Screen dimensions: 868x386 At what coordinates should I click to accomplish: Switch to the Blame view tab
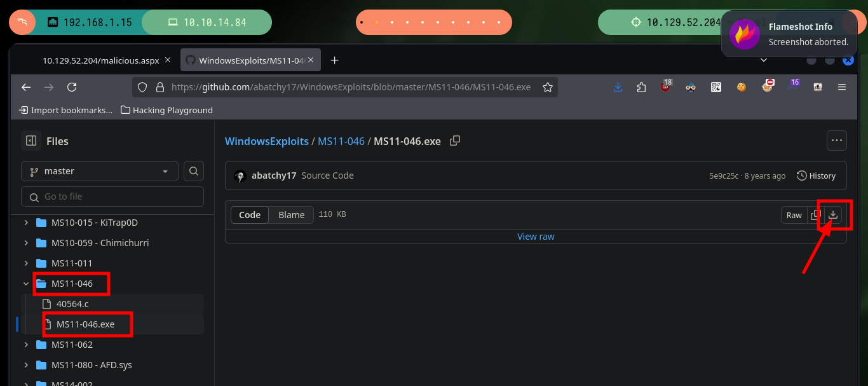pos(292,215)
